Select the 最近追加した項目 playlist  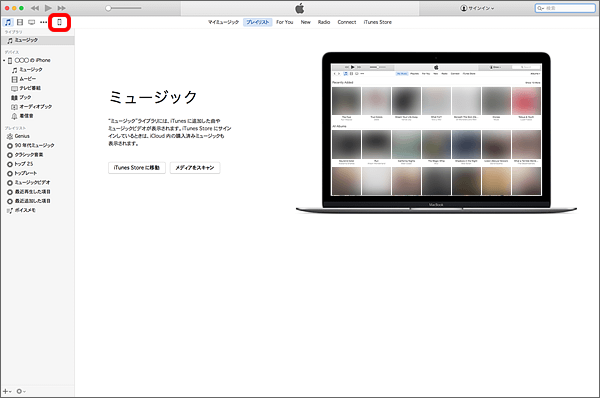coord(38,201)
